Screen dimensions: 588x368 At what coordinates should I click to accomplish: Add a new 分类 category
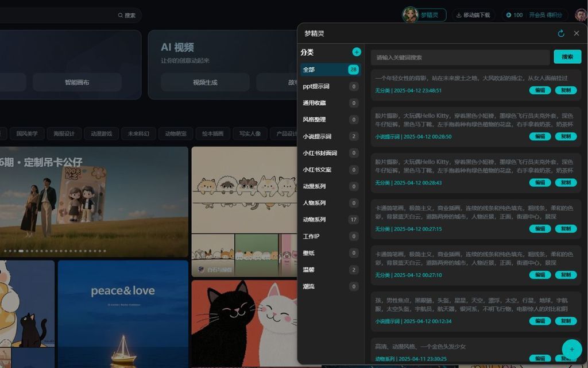click(357, 52)
